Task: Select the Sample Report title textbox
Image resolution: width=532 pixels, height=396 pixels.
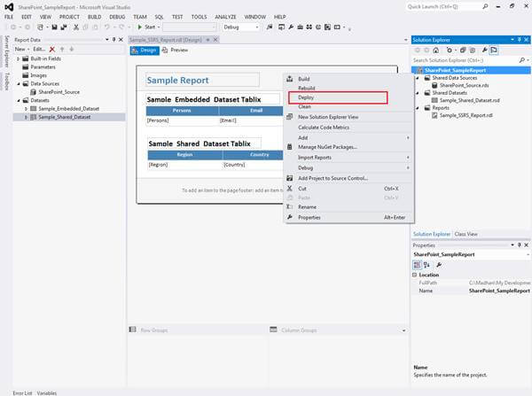Action: point(202,80)
